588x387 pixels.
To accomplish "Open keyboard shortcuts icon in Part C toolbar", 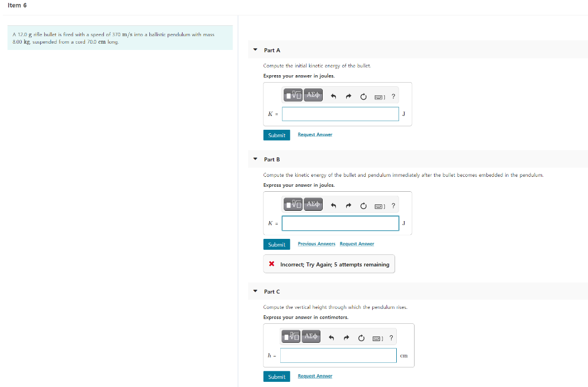I will pos(377,338).
